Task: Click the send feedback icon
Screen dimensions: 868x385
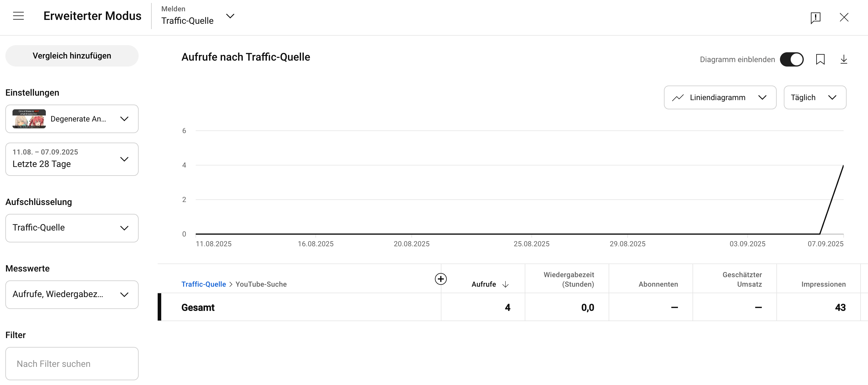Action: tap(815, 18)
